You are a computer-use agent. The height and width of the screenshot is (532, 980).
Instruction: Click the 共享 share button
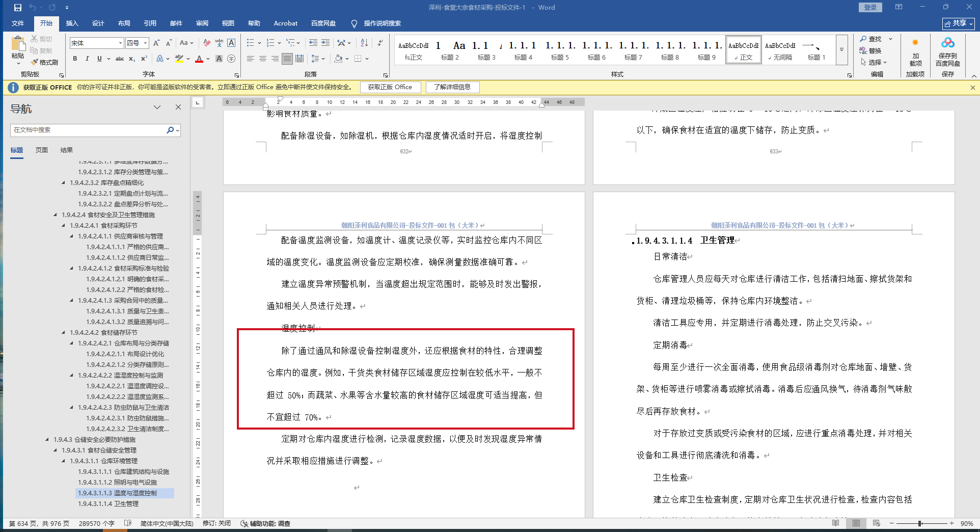(958, 23)
